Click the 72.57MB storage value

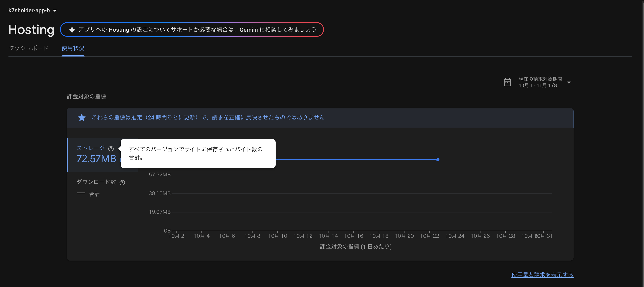tap(96, 159)
